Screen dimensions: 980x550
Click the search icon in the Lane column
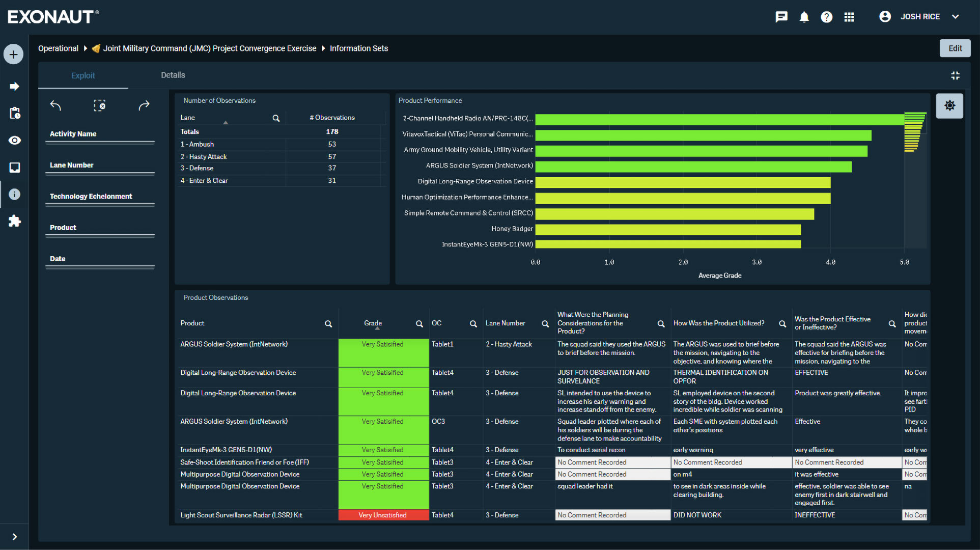tap(275, 118)
